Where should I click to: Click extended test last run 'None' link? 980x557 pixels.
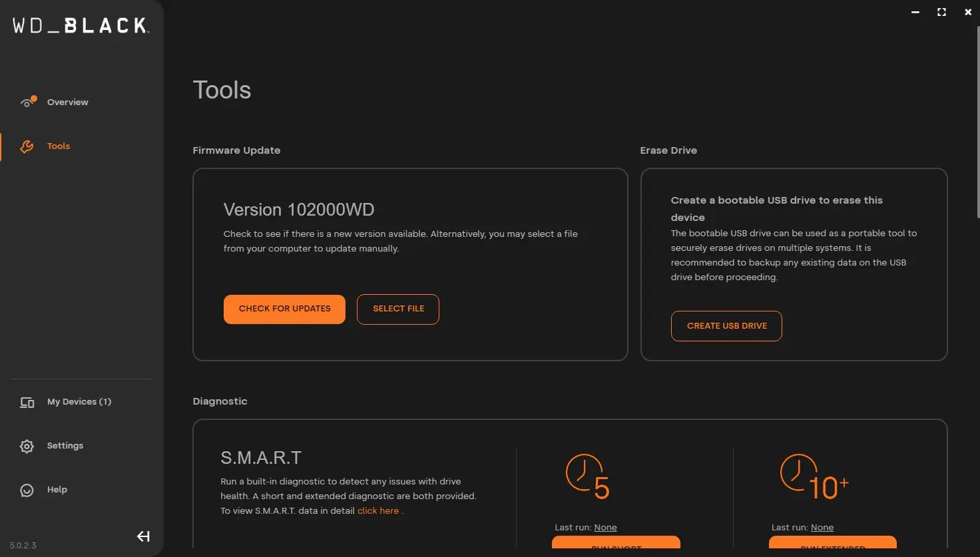pos(822,528)
